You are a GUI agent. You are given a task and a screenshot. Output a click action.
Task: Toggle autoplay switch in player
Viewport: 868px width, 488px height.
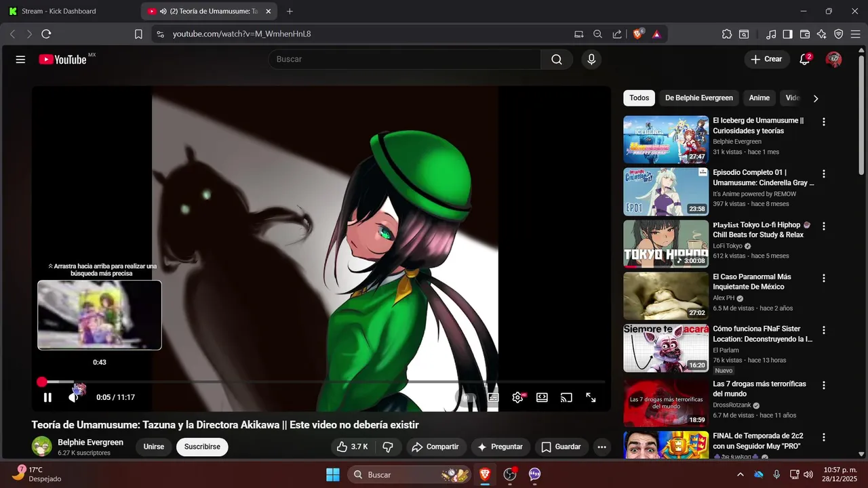point(468,398)
